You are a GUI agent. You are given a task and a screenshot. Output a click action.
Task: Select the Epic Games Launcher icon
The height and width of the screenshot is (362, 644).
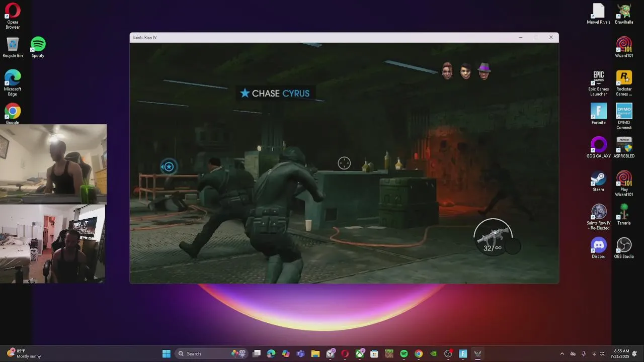598,83
